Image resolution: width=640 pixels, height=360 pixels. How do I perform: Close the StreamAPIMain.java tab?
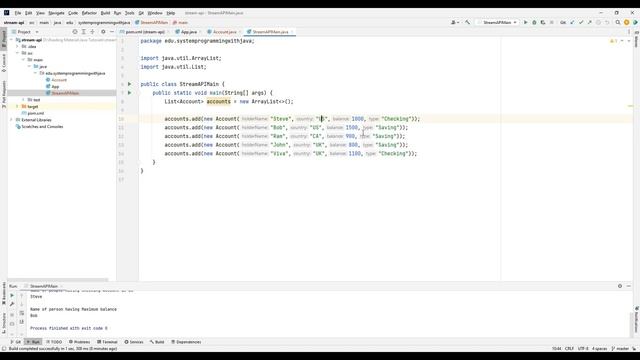(x=292, y=32)
